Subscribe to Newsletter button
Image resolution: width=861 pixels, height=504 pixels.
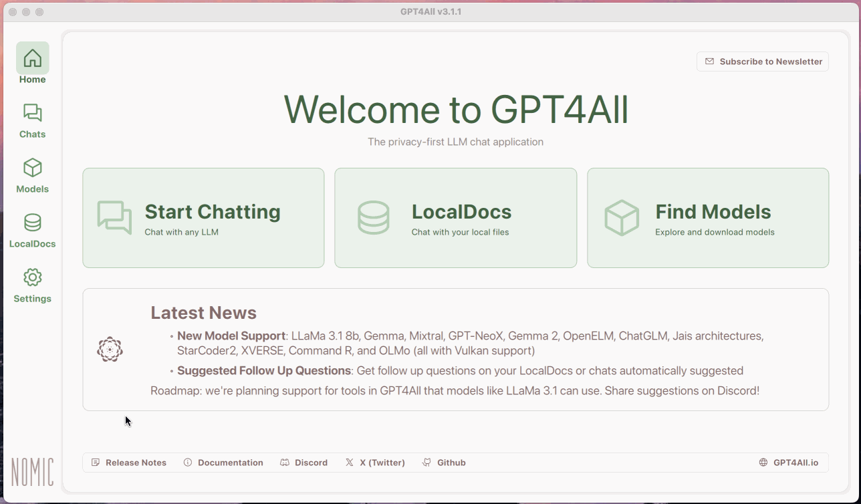point(763,61)
